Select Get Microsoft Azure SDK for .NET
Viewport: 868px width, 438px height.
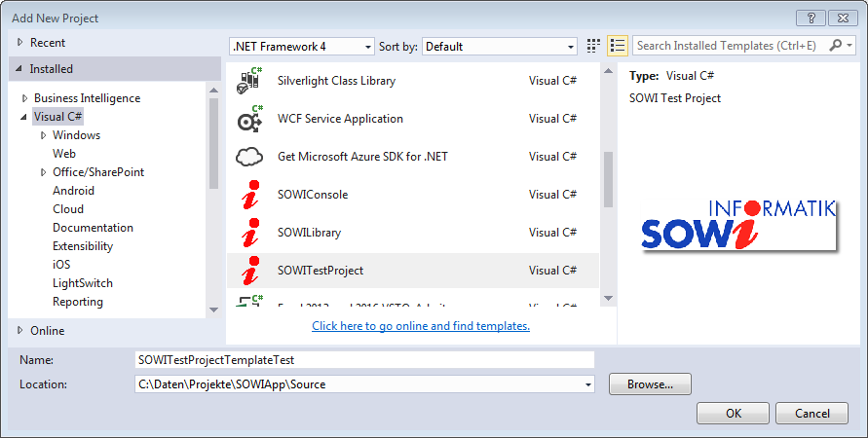pos(362,157)
